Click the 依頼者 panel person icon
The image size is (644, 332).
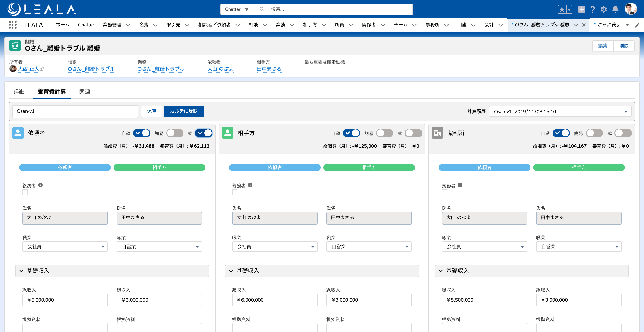tap(18, 133)
